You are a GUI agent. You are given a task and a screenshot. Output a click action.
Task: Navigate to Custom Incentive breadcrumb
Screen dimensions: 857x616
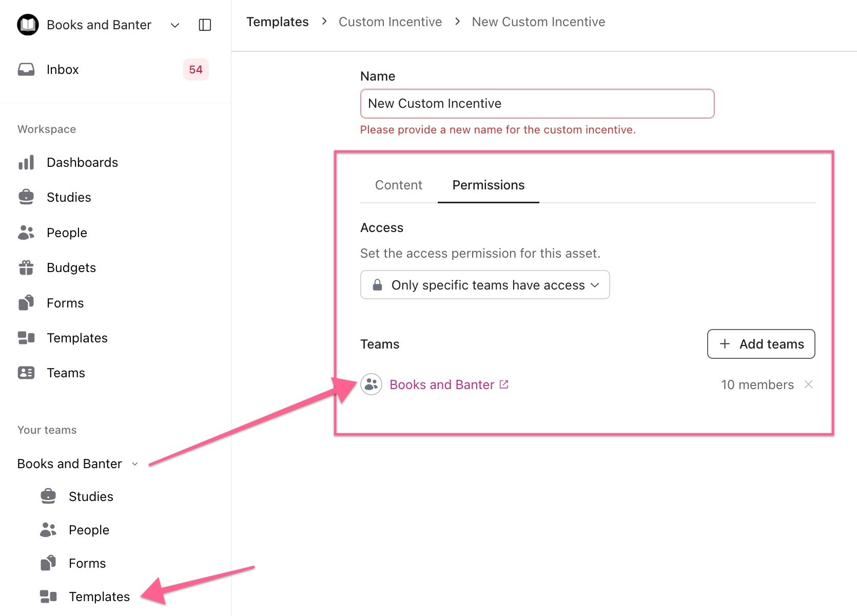(390, 22)
